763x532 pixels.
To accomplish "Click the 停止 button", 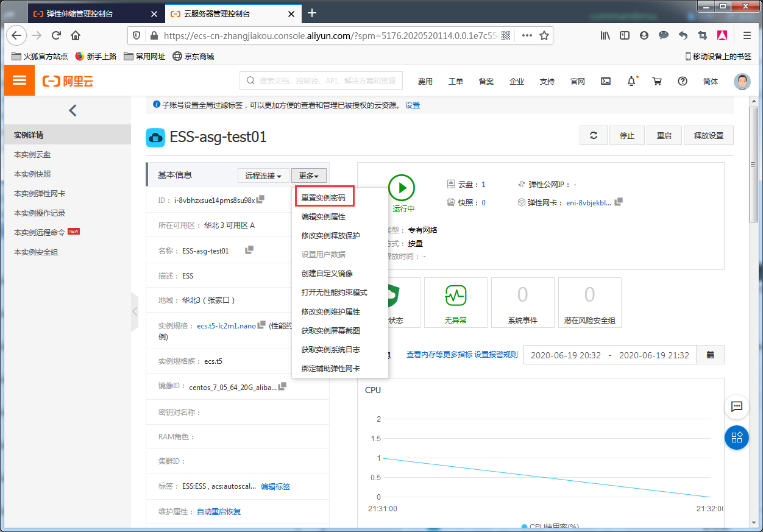I will tap(627, 135).
